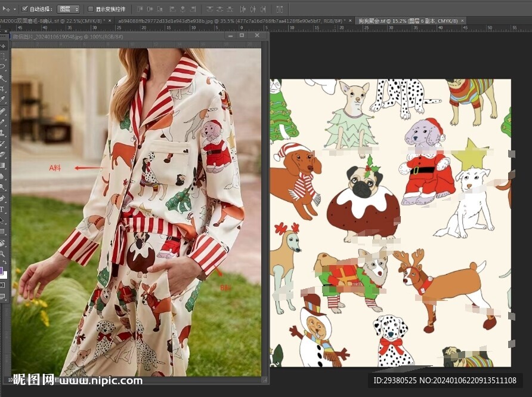Expand the Move tool preset picker arrow

pyautogui.click(x=13, y=10)
